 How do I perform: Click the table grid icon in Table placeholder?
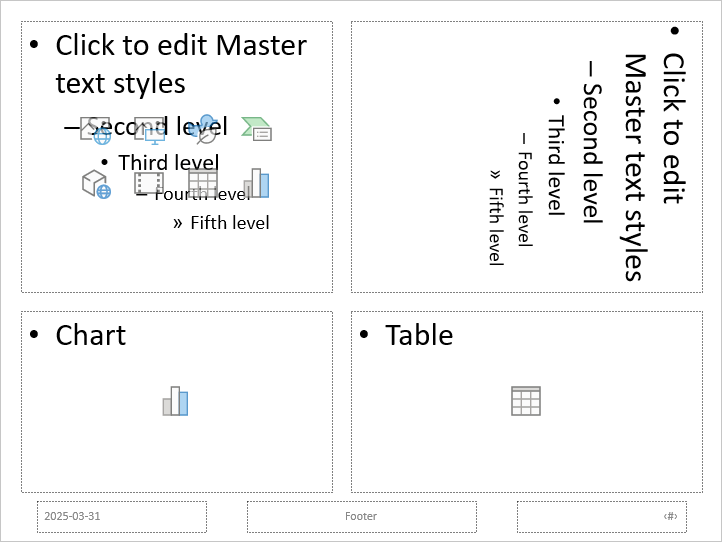click(526, 401)
